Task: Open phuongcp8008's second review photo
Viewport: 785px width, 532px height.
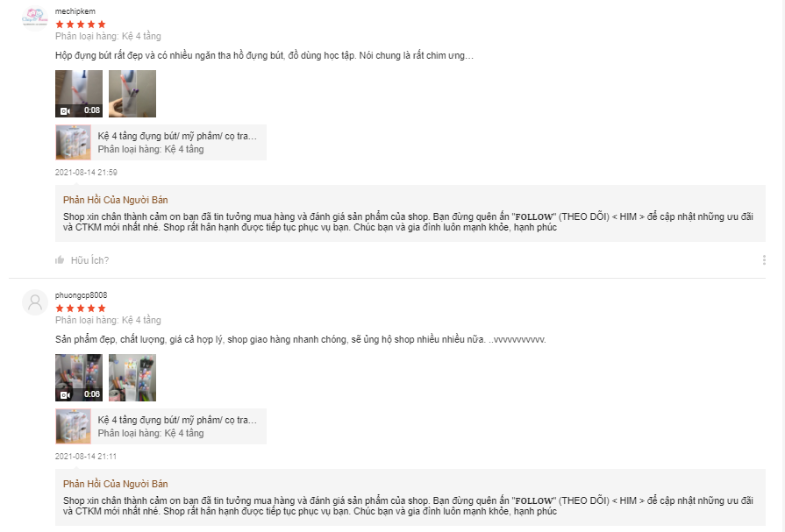Action: [x=132, y=378]
